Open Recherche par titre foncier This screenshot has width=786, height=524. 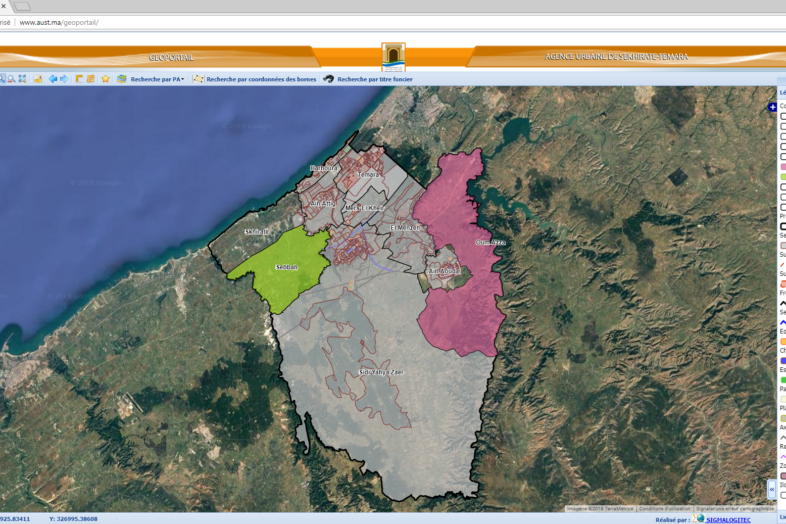click(x=375, y=79)
